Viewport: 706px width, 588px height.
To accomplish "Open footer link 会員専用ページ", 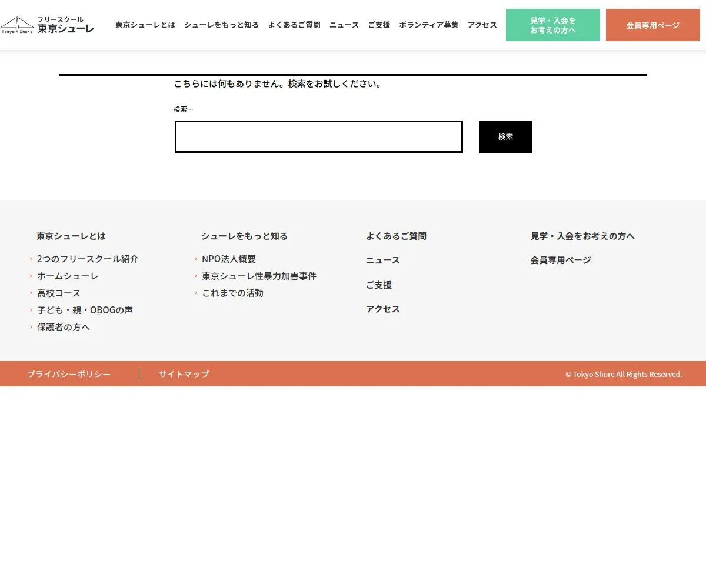I will click(x=561, y=260).
